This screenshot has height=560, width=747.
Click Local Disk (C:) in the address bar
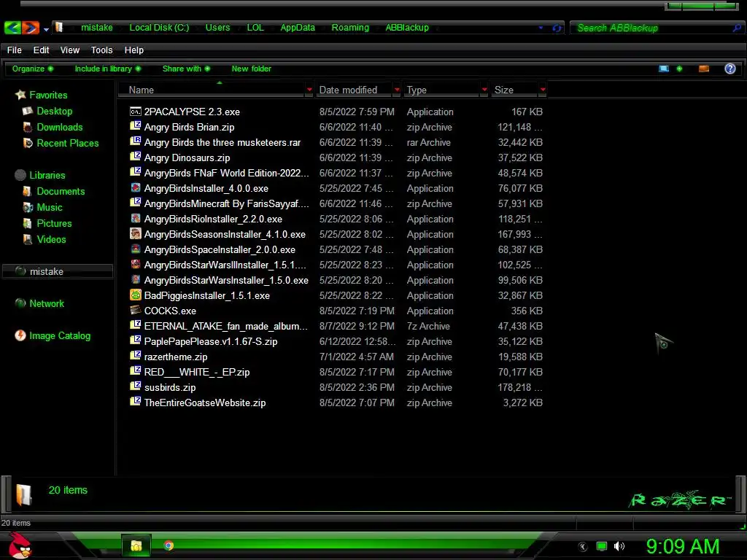tap(159, 28)
